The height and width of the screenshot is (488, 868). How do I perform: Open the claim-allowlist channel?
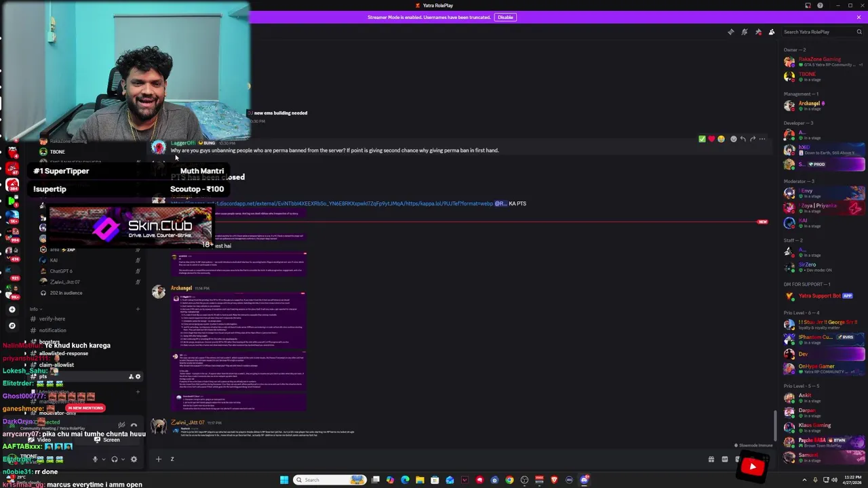point(56,365)
